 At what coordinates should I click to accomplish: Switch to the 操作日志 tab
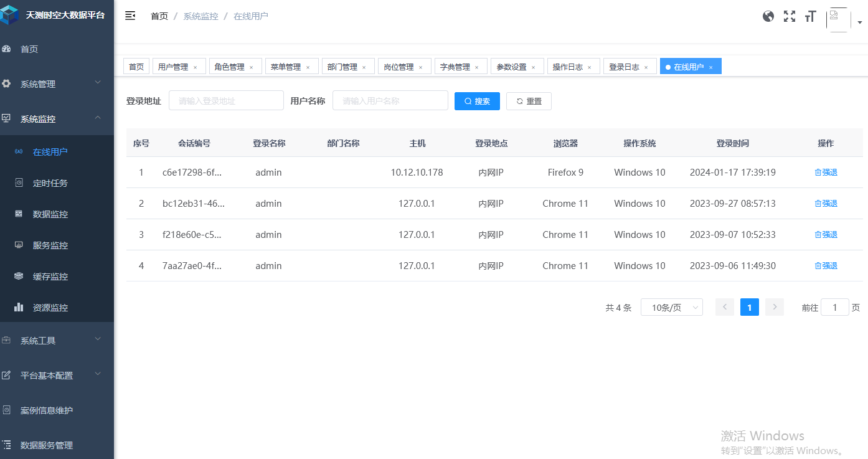tap(568, 66)
